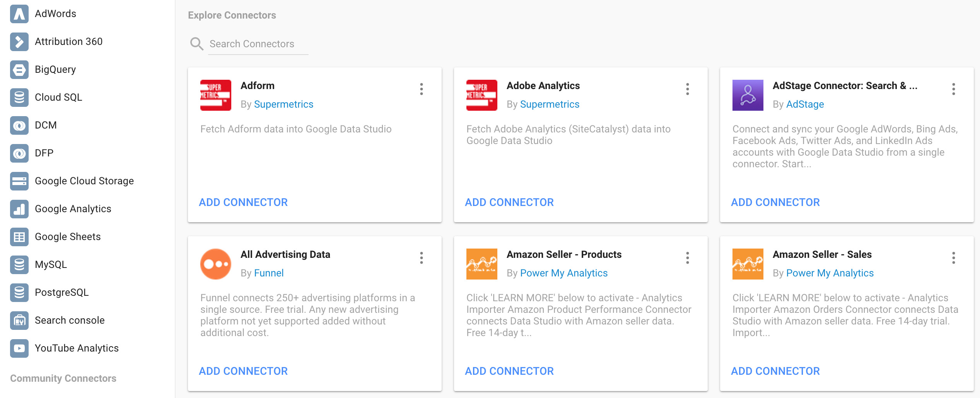This screenshot has width=980, height=398.
Task: Open Supermetrics link under Adobe Analytics
Action: click(x=550, y=104)
